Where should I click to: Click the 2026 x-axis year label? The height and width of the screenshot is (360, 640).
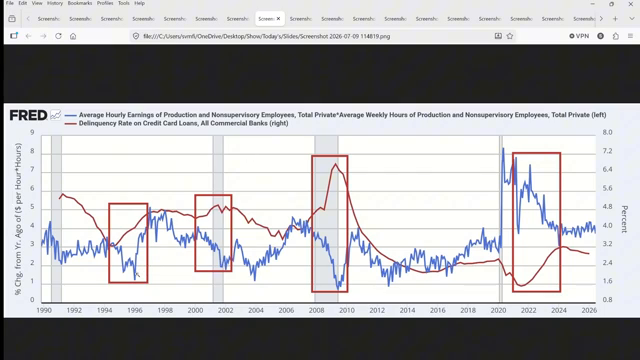pos(589,310)
